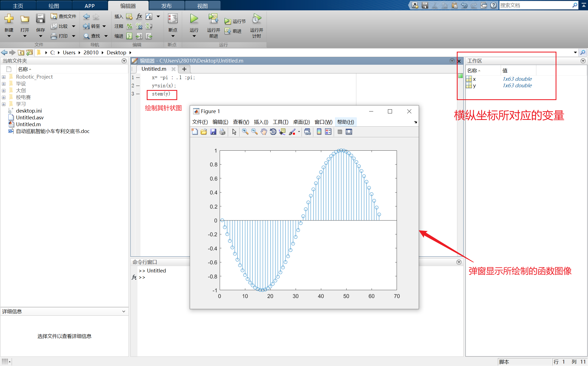Toggle the Brush data tool in Figure 1

click(x=292, y=132)
